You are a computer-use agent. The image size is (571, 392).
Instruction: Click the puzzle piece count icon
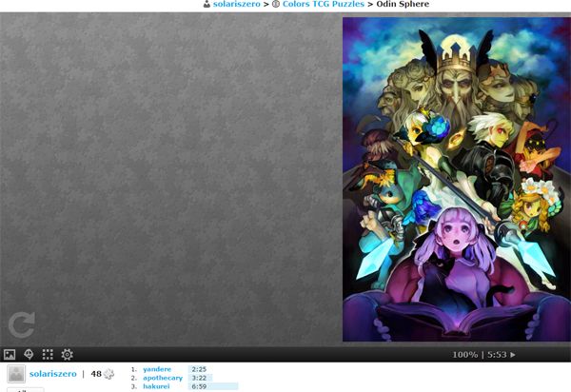coord(108,374)
